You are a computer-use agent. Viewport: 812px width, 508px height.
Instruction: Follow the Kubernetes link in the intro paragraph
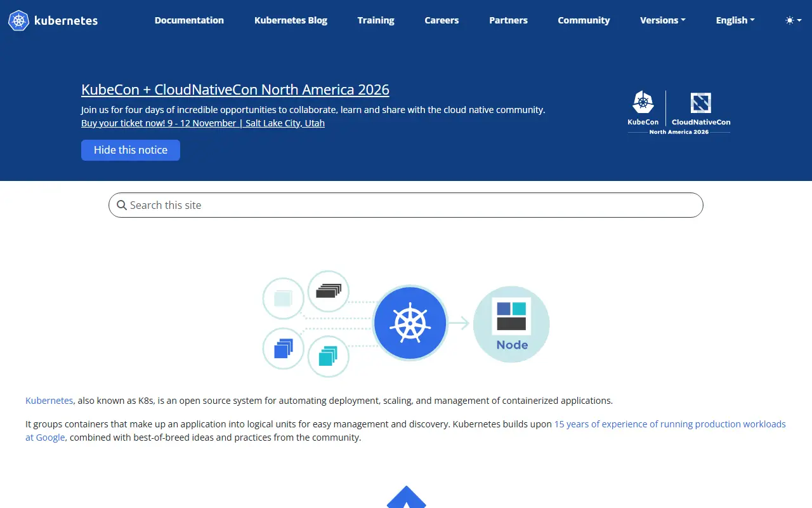49,401
